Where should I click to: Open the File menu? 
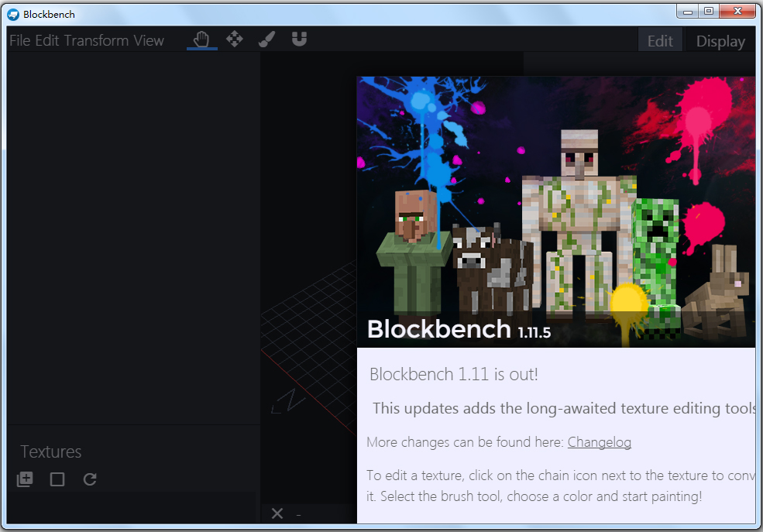[x=20, y=40]
